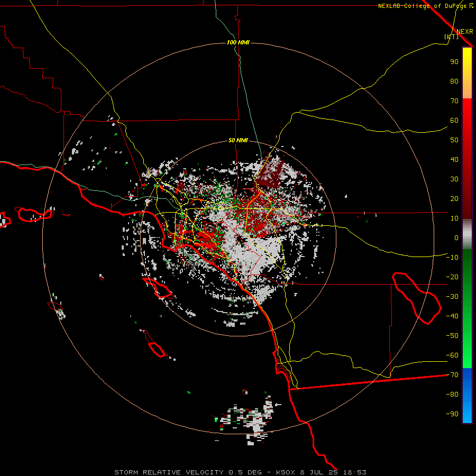This screenshot has height=476, width=476.
Task: Click the -90 value on velocity scale
Action: click(x=452, y=414)
